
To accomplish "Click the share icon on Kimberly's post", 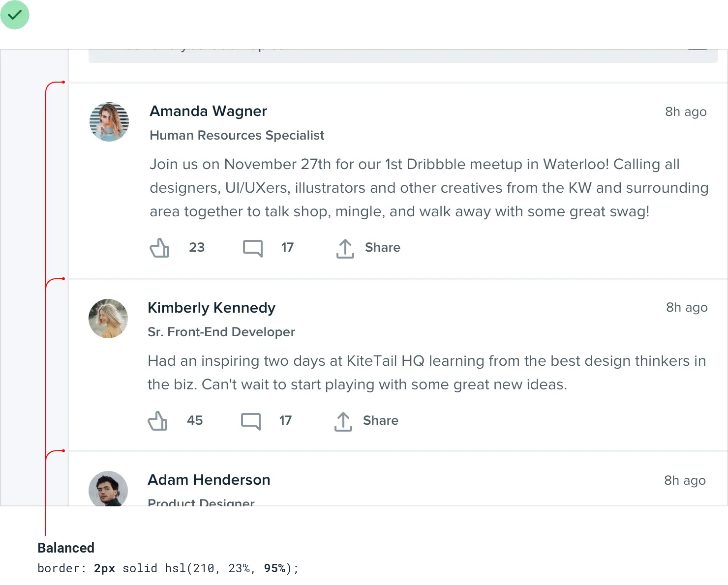I will (x=343, y=421).
